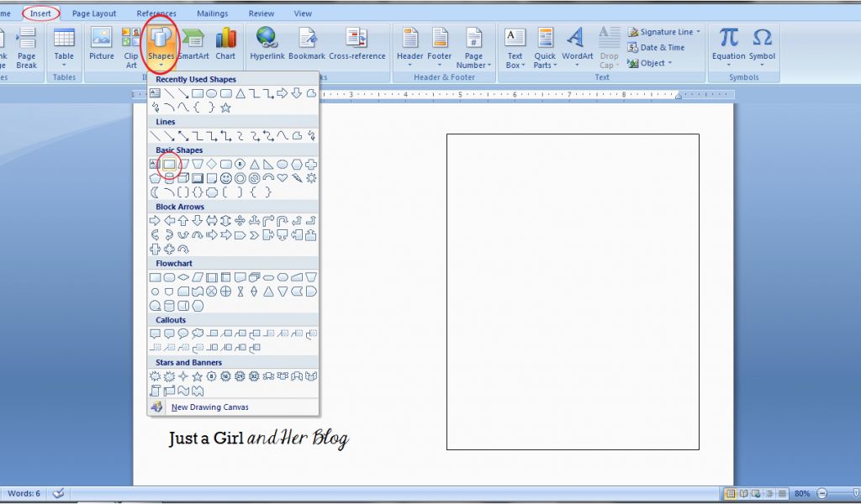Click New Drawing Canvas
The image size is (861, 504).
point(209,407)
